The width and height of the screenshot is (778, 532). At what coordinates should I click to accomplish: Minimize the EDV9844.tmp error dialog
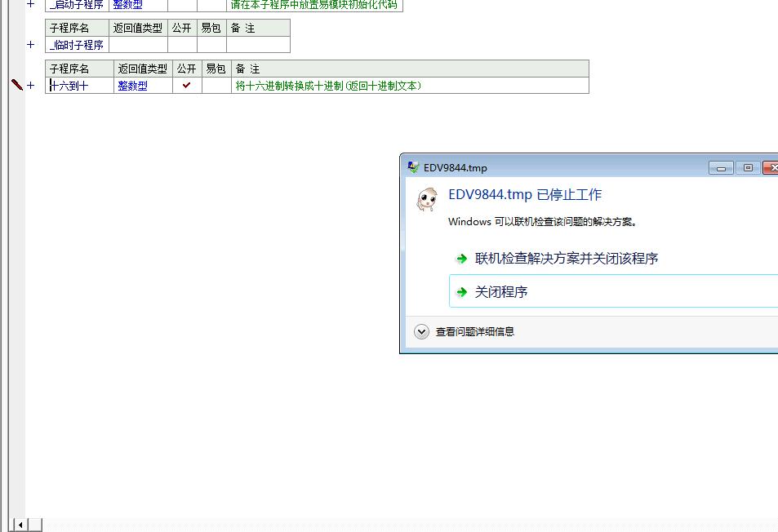721,168
